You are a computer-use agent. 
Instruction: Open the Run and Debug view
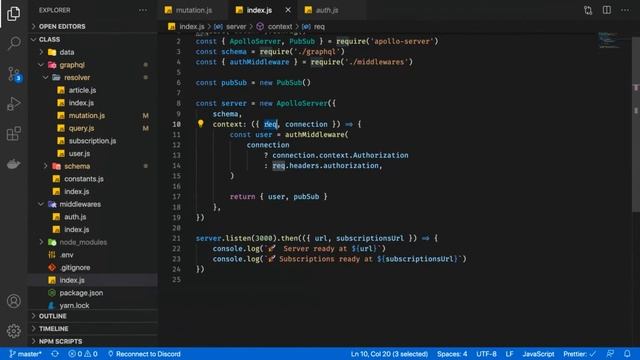pyautogui.click(x=13, y=104)
